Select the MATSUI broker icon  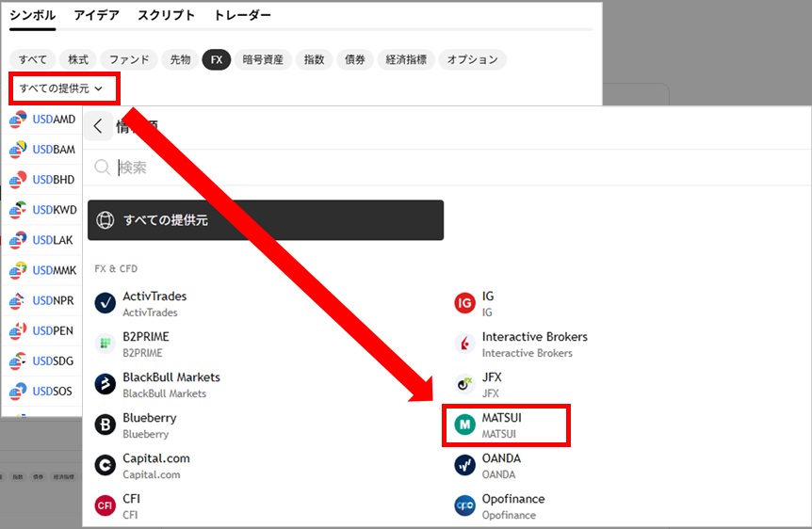click(464, 425)
